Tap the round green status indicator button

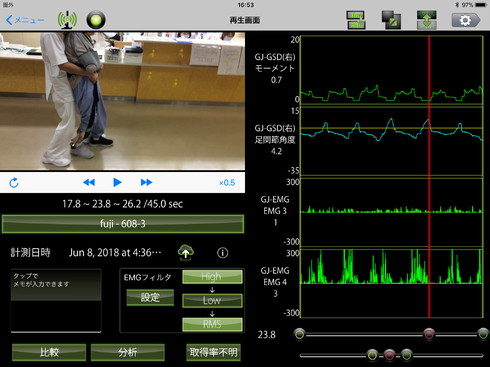pos(96,20)
